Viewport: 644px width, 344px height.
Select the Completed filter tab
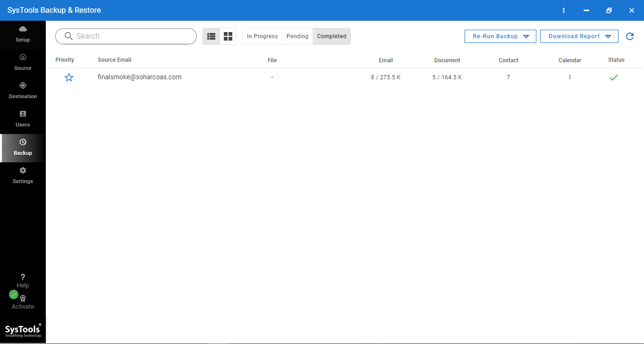pos(331,36)
